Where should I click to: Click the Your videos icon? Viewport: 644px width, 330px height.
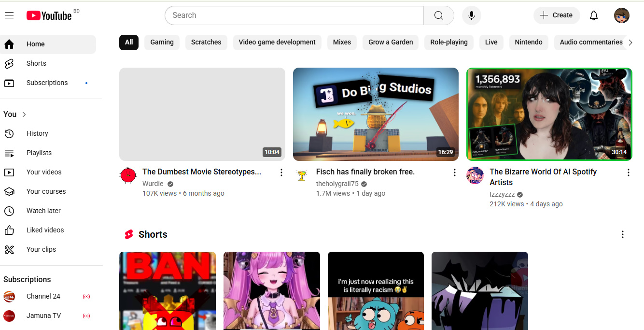coord(9,172)
